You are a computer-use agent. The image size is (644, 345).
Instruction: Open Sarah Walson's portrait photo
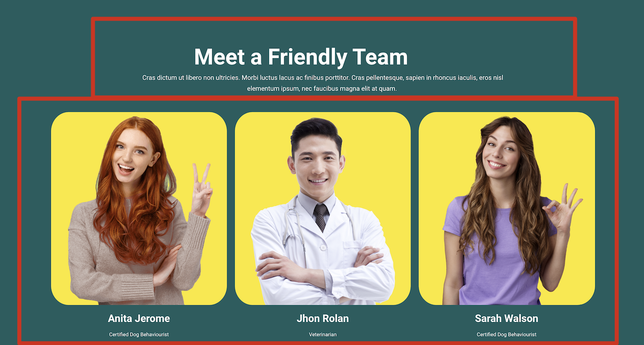(x=506, y=208)
